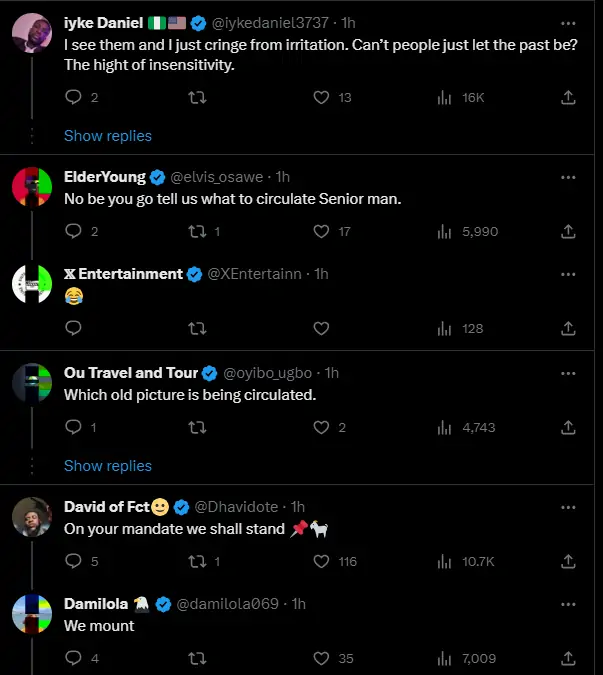The width and height of the screenshot is (603, 675).
Task: Open X Entertainment's profile name
Action: 123,273
